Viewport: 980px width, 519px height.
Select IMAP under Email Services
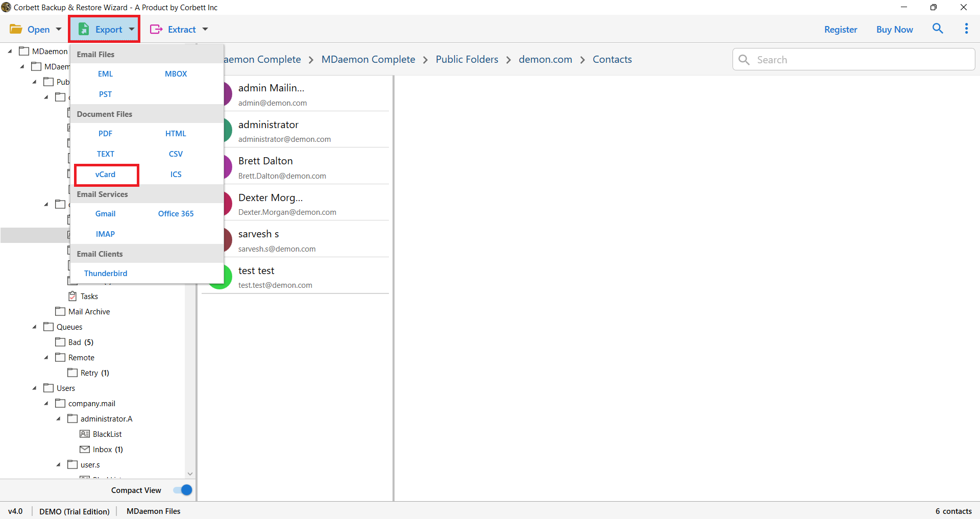tap(105, 234)
